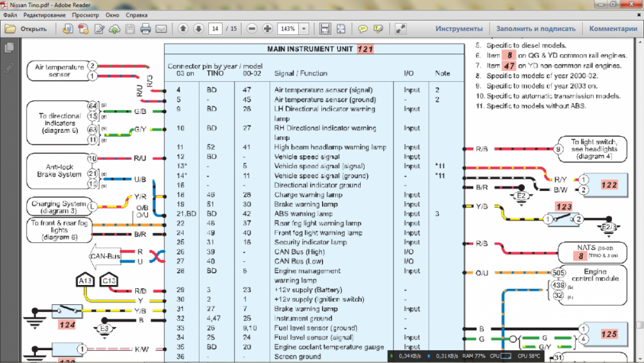
Task: Click the Print icon in toolbar
Action: pyautogui.click(x=146, y=29)
